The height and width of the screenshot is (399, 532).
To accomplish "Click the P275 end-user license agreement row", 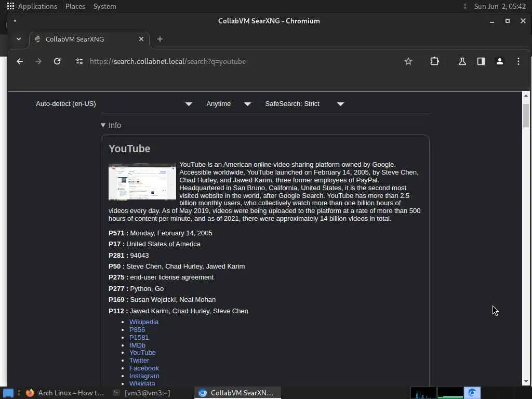I will pos(161,277).
